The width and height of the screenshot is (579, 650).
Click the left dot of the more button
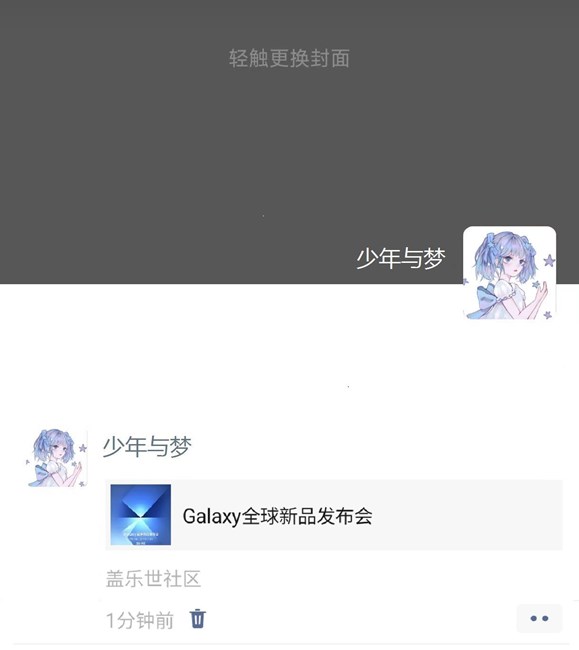[x=534, y=618]
